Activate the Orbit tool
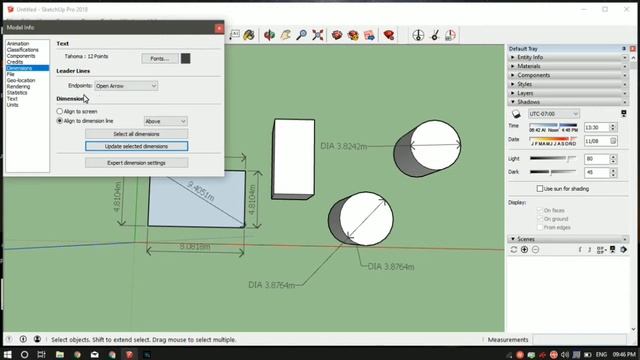Viewport: 640px width, 360px height. pos(269,35)
